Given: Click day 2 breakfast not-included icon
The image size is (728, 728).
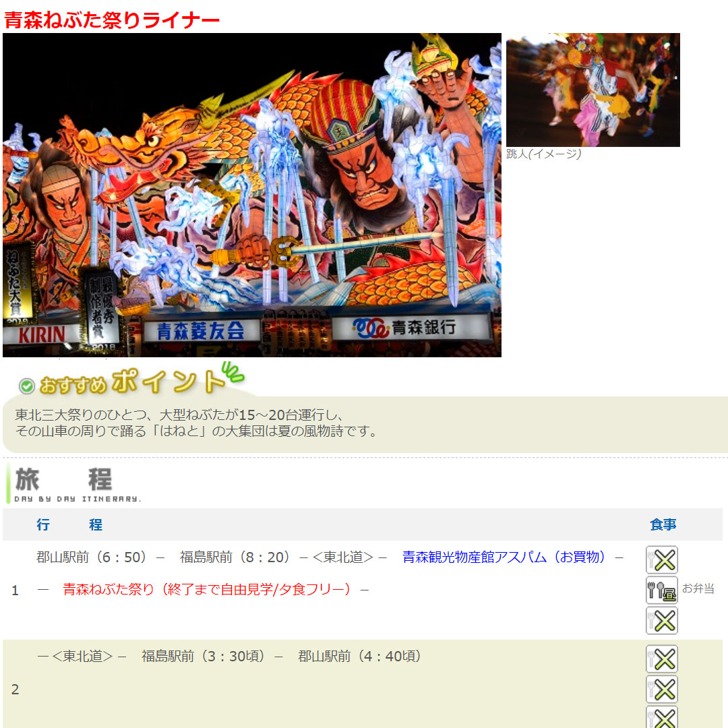Looking at the screenshot, I should [x=662, y=659].
